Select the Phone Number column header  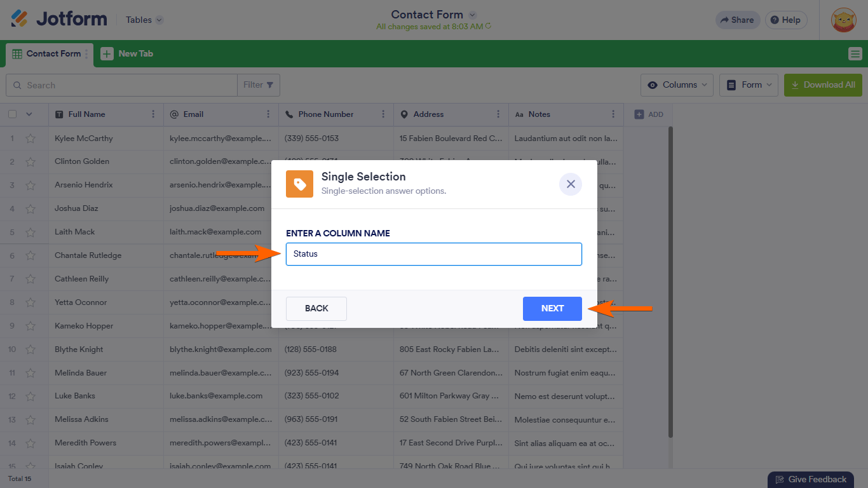click(336, 114)
